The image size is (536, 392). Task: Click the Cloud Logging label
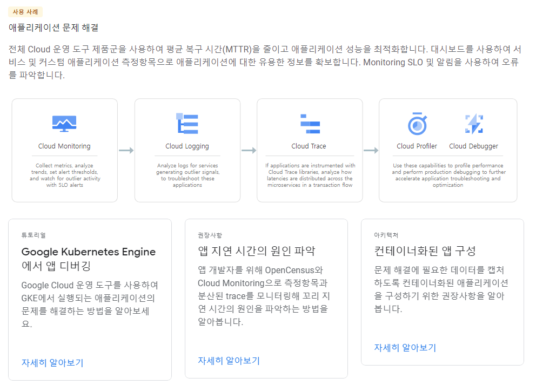click(x=187, y=146)
